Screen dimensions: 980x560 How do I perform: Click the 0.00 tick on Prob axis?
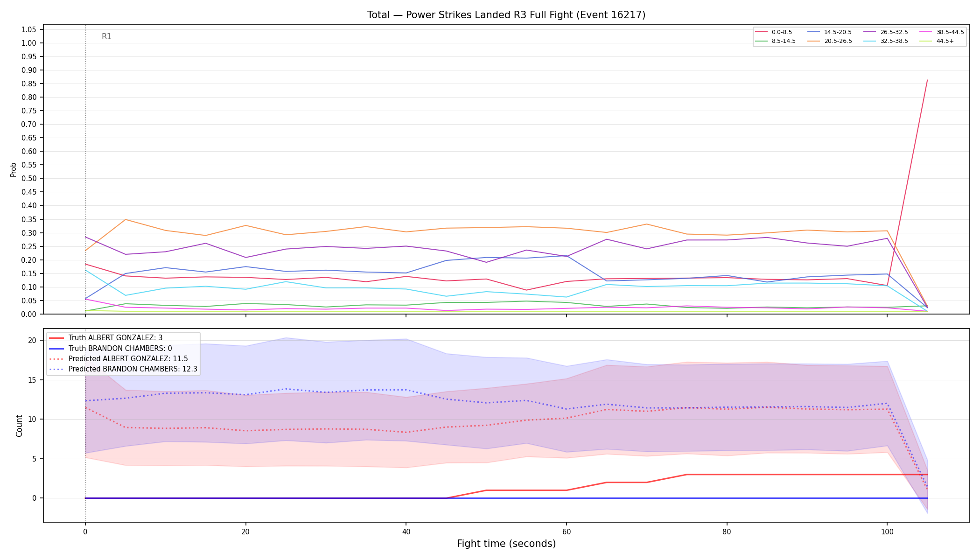tap(29, 314)
